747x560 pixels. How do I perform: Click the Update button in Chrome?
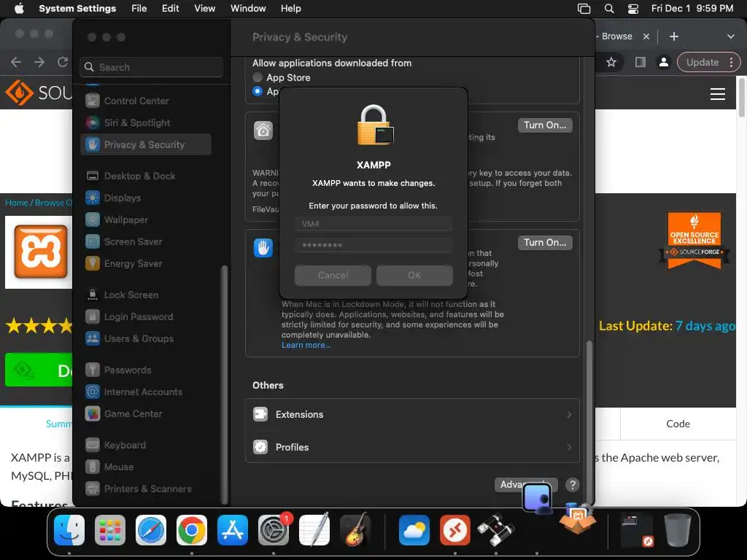(x=703, y=62)
